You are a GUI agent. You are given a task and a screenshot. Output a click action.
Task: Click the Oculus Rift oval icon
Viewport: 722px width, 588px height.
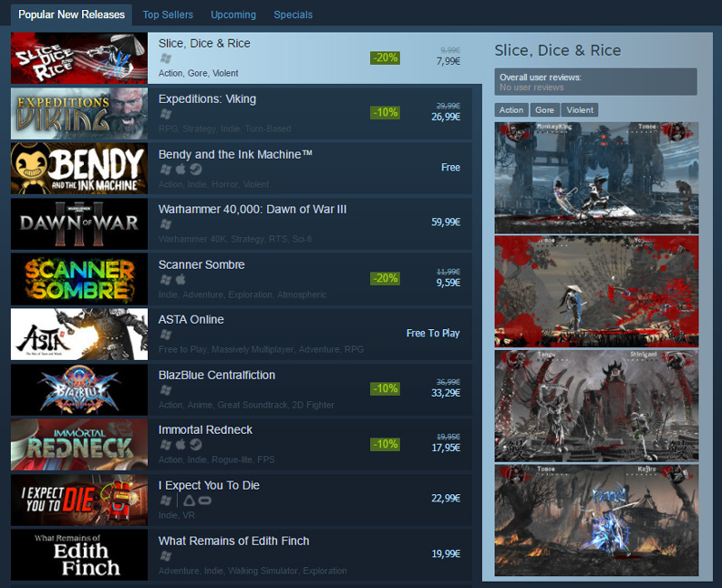click(205, 501)
